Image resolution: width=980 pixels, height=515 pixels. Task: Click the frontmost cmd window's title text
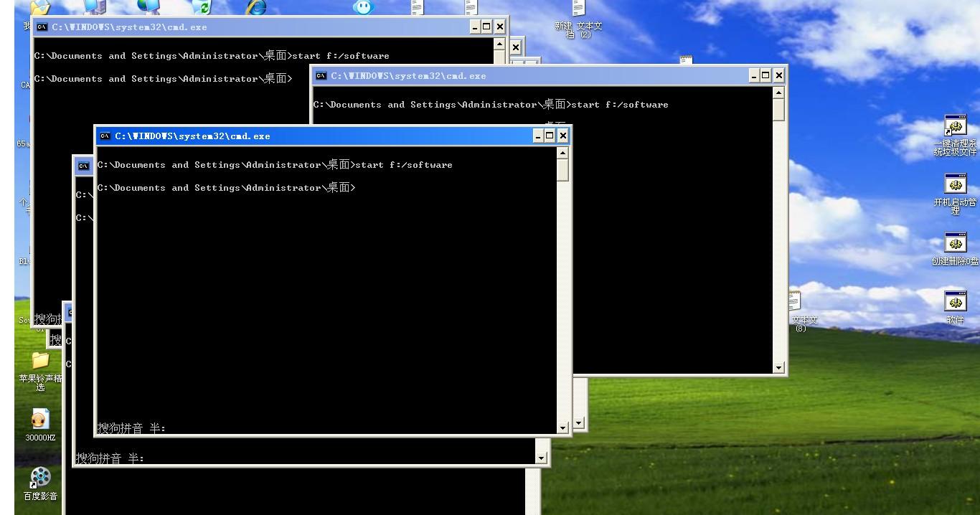(193, 136)
